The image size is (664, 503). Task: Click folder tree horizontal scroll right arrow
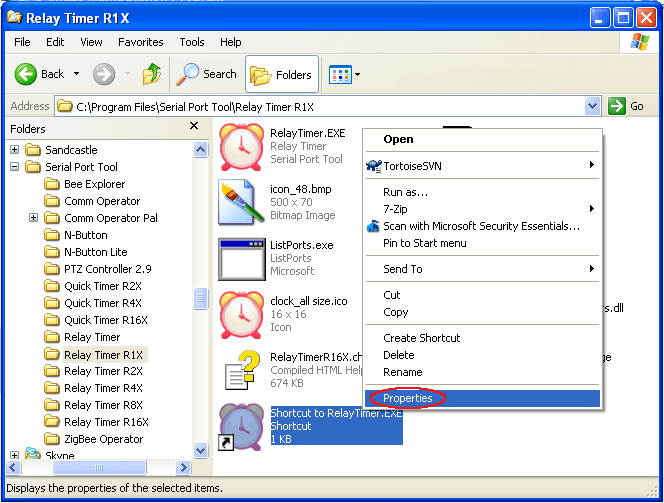(x=183, y=467)
